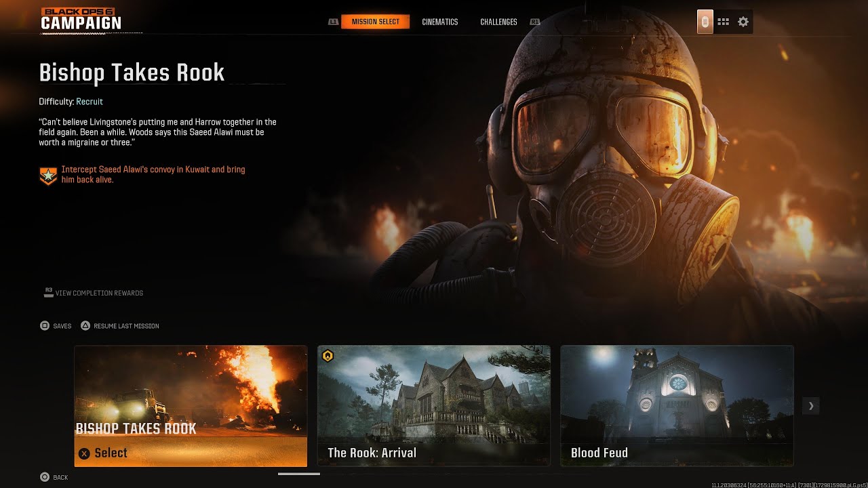Switch to the Mission Select tab
868x488 pixels.
click(x=375, y=22)
